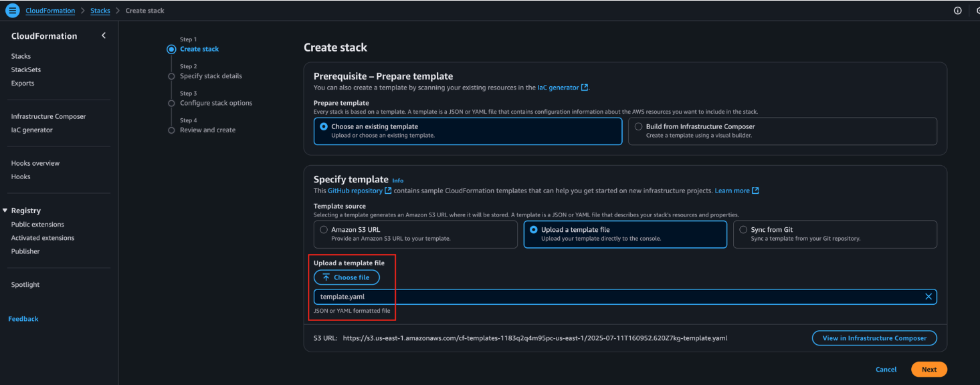Click the info circle icon at top right
This screenshot has height=385, width=980.
pyautogui.click(x=958, y=11)
